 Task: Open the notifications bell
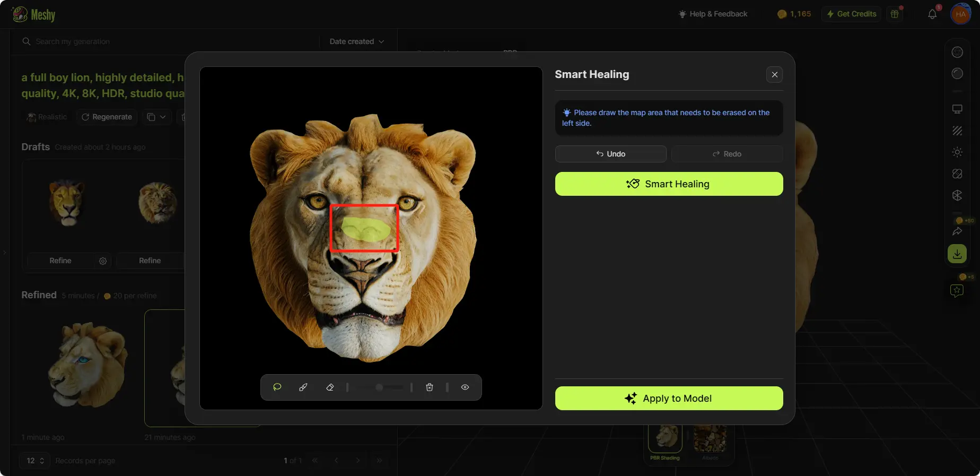coord(932,14)
